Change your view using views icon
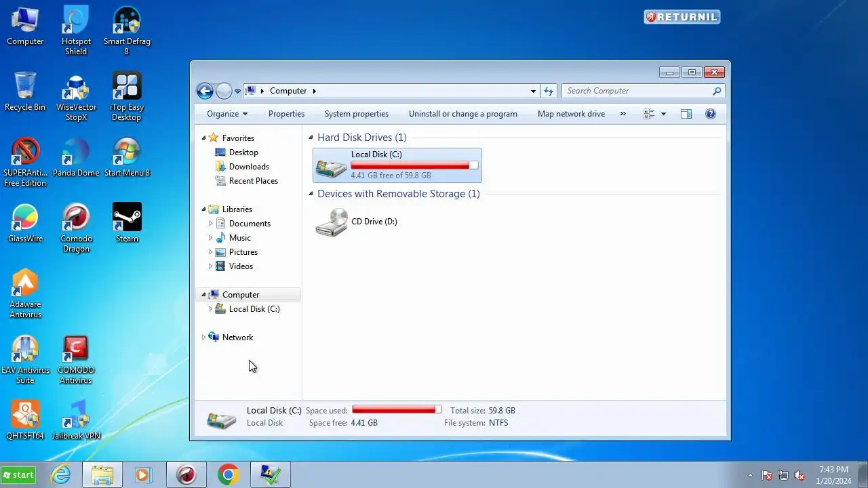Screen dimensions: 868x488 649,114
